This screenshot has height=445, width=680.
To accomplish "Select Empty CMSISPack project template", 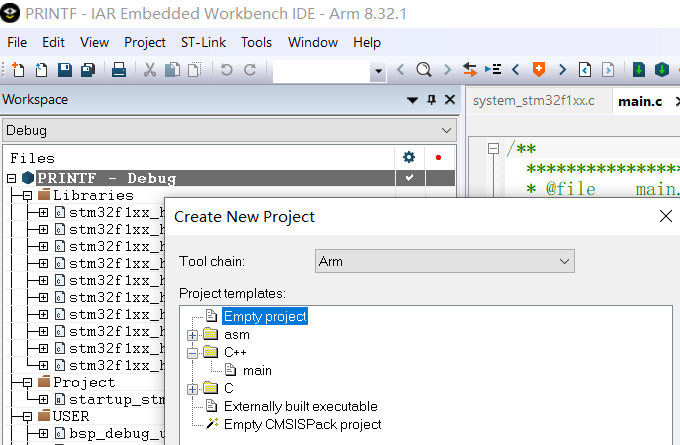I will pyautogui.click(x=303, y=424).
